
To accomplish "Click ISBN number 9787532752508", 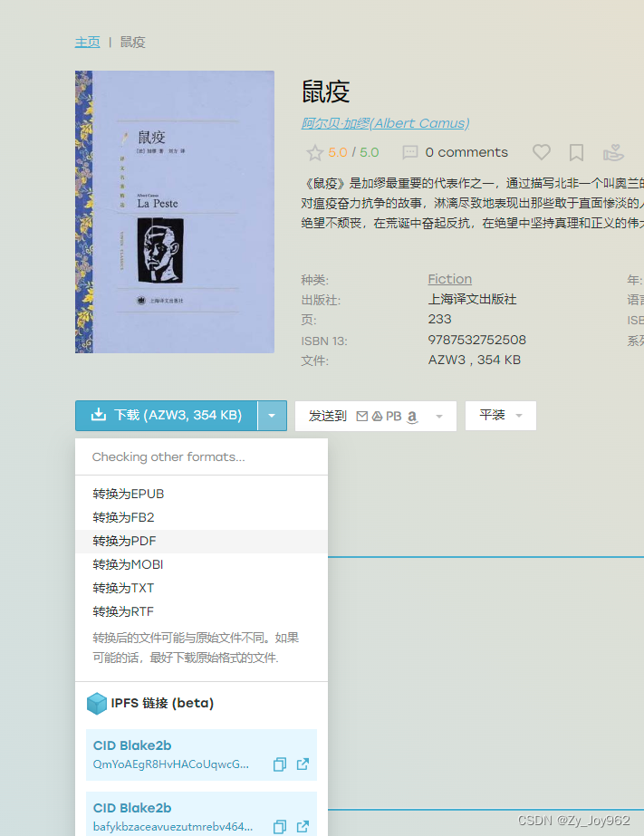I will [476, 340].
